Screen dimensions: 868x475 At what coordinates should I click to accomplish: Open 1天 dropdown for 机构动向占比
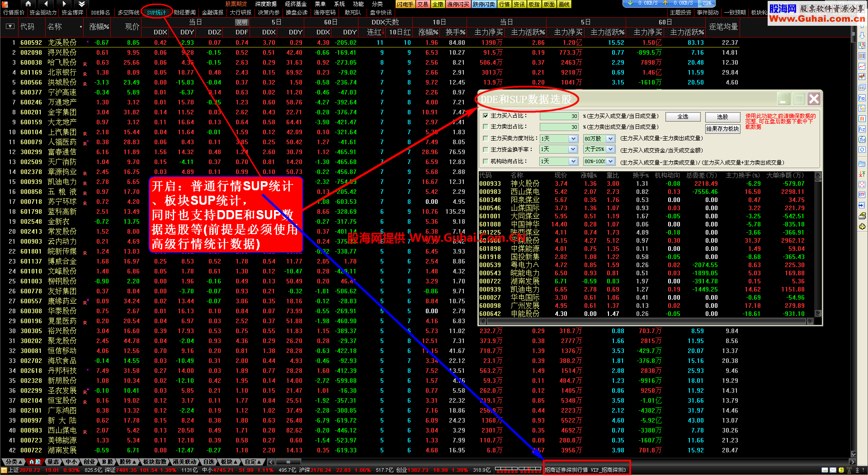[559, 161]
